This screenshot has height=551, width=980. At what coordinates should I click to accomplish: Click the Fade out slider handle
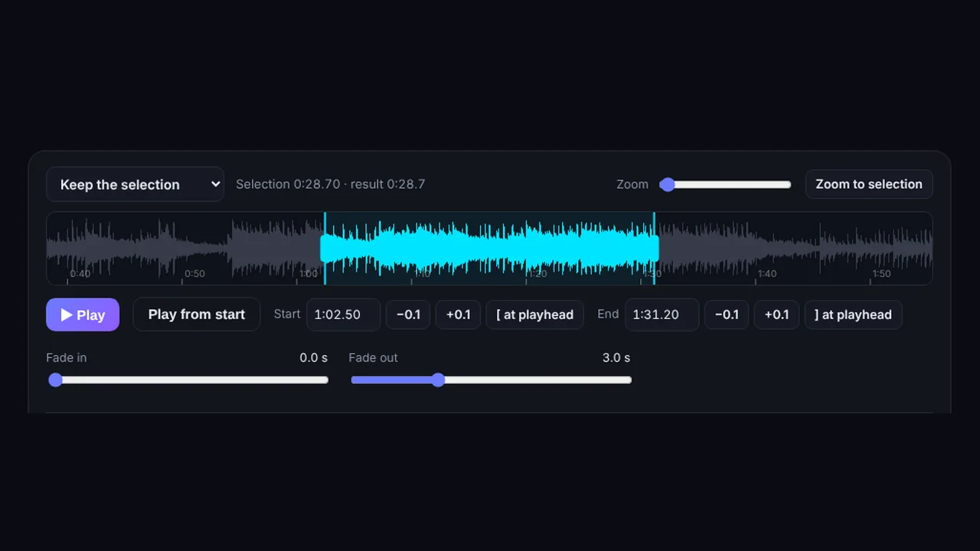438,380
